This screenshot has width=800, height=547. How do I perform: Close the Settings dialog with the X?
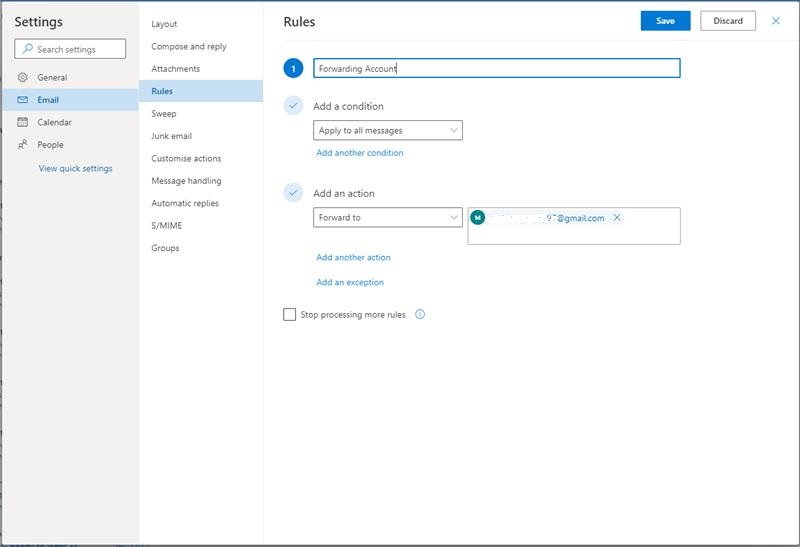coord(776,21)
